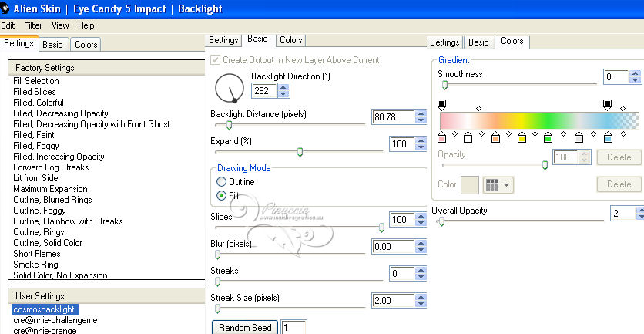Switch to Colors tab in left panel
Viewport: 644px width, 334px height.
pyautogui.click(x=86, y=45)
